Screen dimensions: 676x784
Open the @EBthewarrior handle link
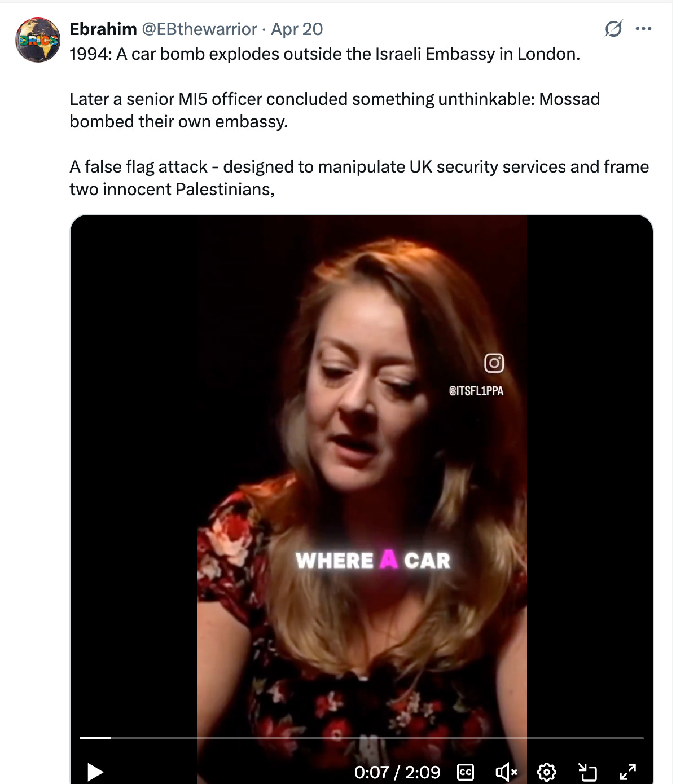point(199,29)
